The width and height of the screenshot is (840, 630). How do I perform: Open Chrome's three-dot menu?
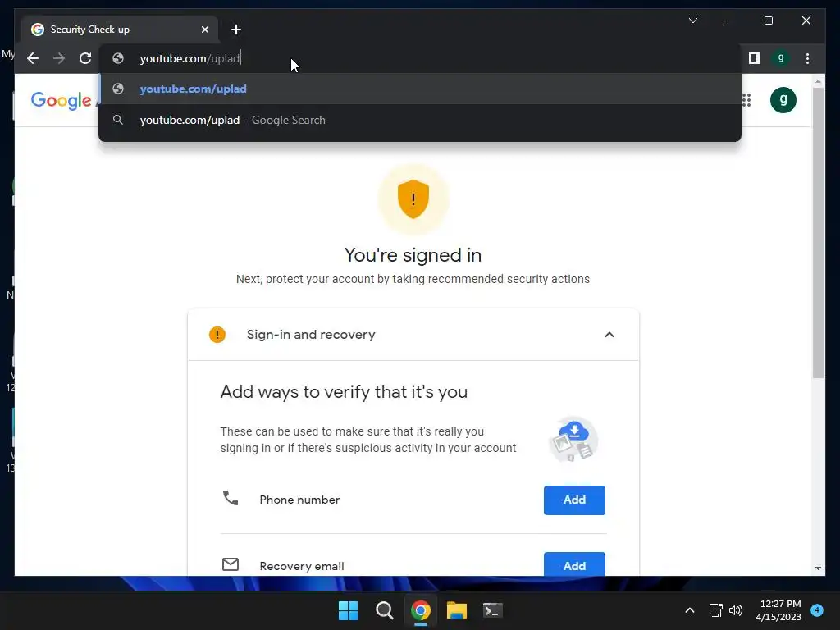pyautogui.click(x=807, y=58)
